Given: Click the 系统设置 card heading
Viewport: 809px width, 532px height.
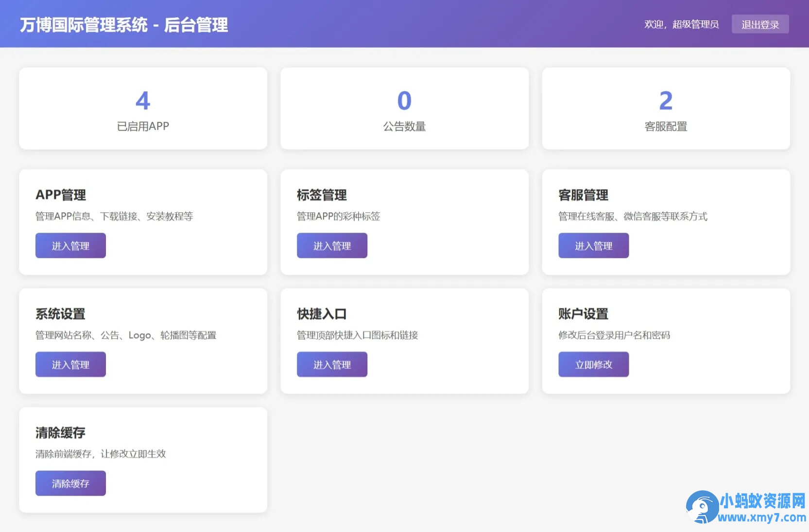Looking at the screenshot, I should [x=60, y=314].
